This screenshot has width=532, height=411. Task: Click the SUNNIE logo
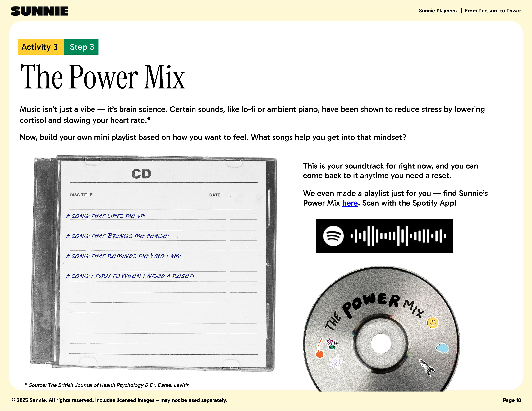[x=39, y=11]
